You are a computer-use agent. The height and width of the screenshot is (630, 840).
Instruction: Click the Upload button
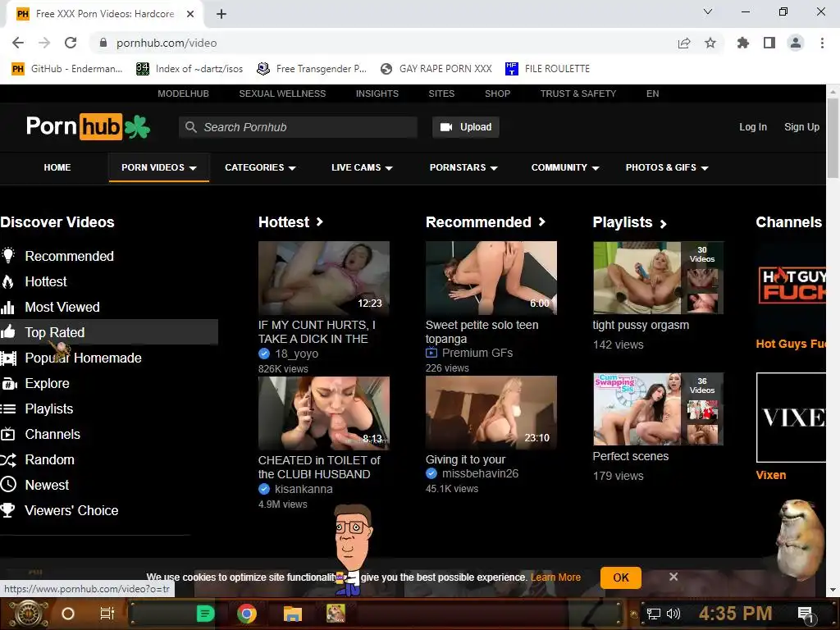[x=466, y=127]
